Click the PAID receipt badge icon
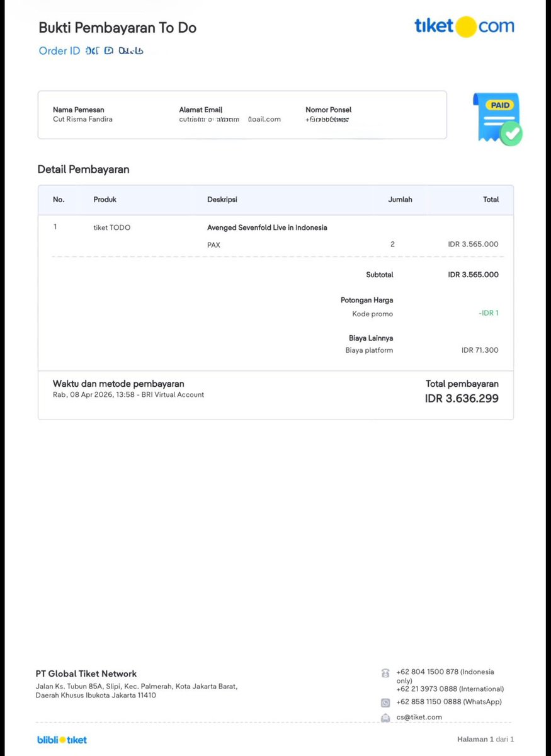The height and width of the screenshot is (756, 551). (x=498, y=119)
